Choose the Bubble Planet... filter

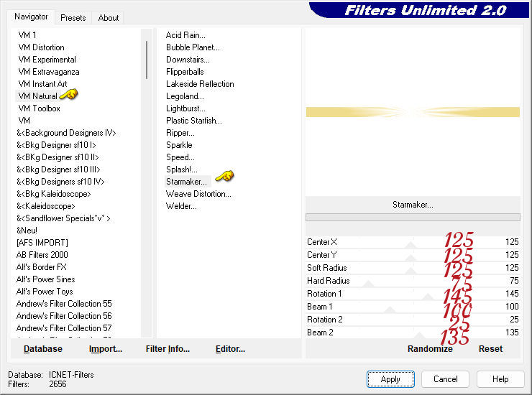click(x=193, y=47)
